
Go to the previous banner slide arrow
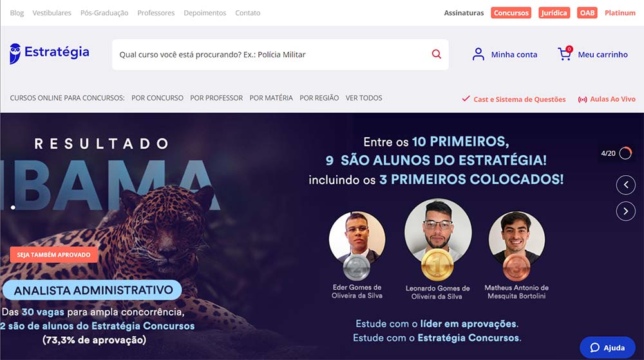point(625,185)
